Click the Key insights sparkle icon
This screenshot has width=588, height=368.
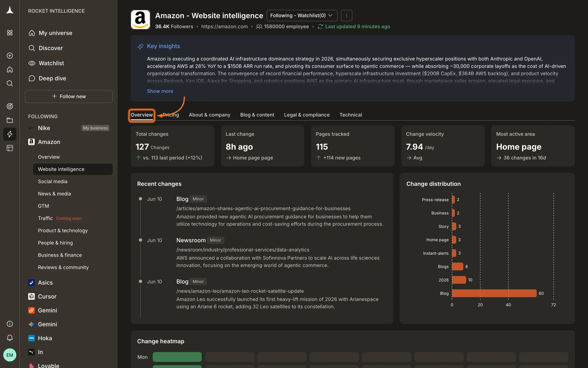(x=140, y=46)
